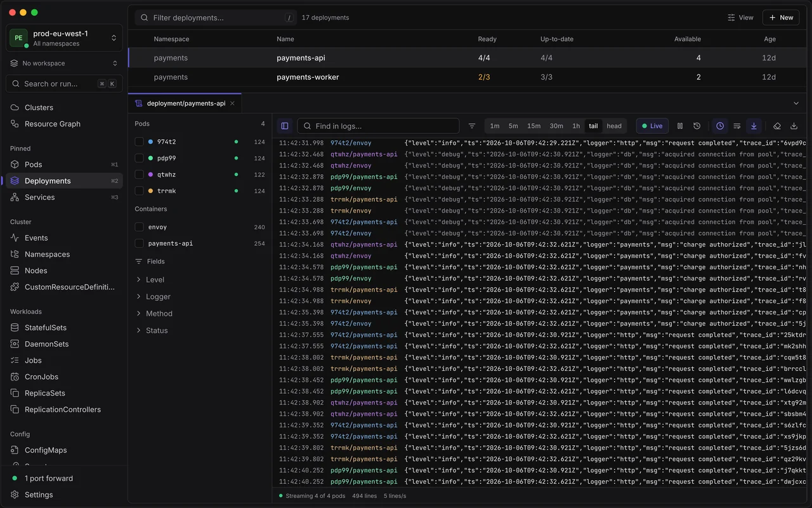This screenshot has height=508, width=812.
Task: Pause the log stream
Action: 680,126
